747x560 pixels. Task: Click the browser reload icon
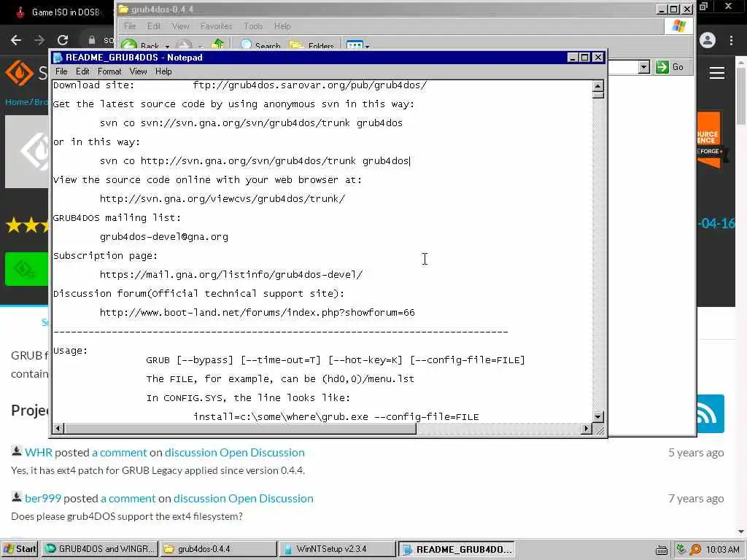[63, 40]
